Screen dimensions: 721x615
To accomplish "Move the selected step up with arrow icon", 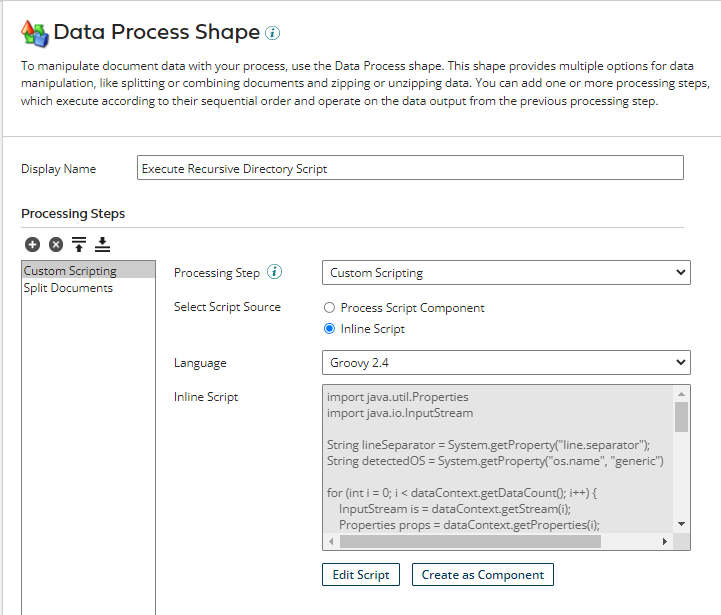I will (79, 244).
